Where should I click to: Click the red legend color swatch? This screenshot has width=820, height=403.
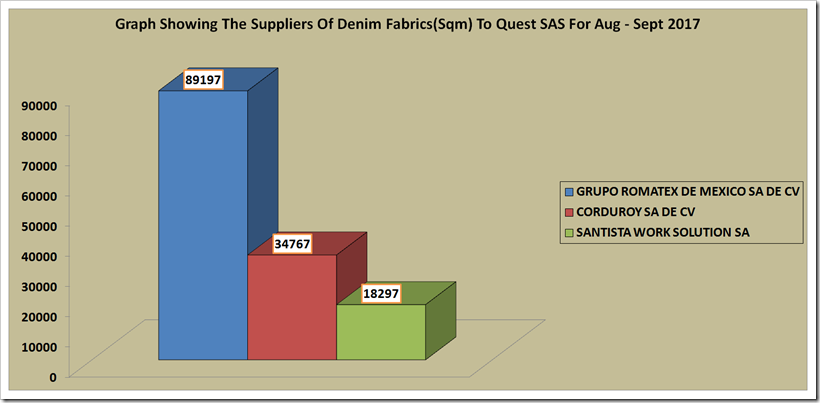click(x=569, y=212)
